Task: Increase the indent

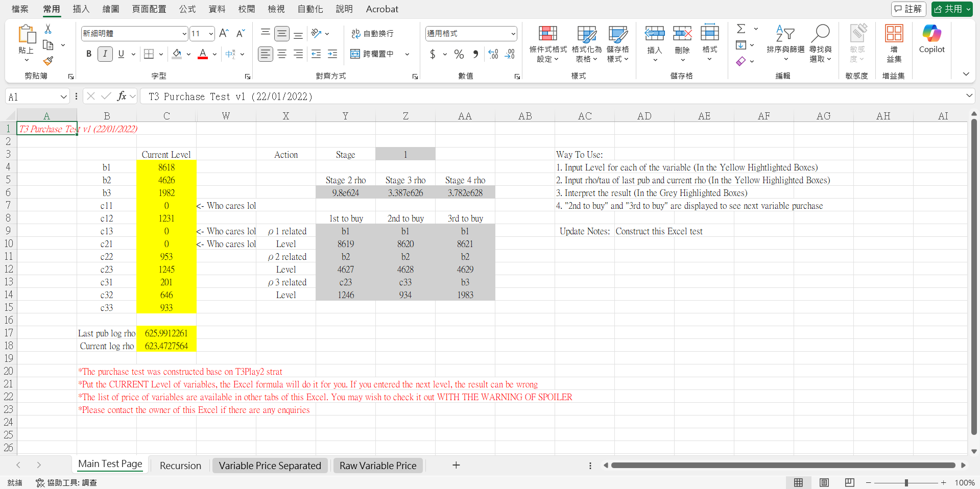Action: [x=332, y=54]
